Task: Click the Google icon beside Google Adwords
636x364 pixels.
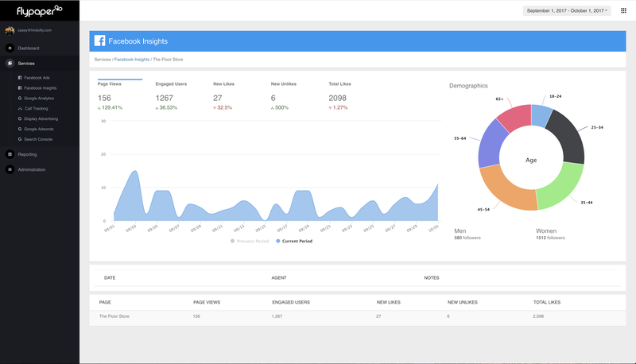Action: (20, 129)
